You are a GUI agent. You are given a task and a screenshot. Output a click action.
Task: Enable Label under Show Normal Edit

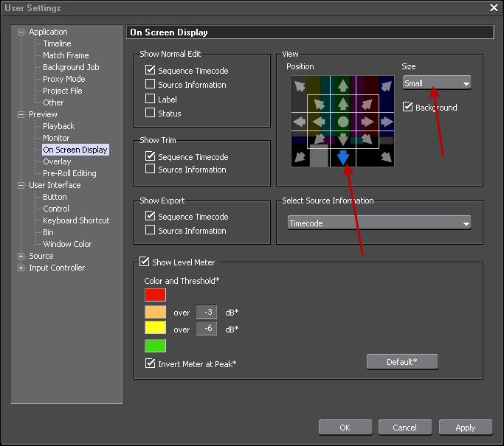click(151, 99)
